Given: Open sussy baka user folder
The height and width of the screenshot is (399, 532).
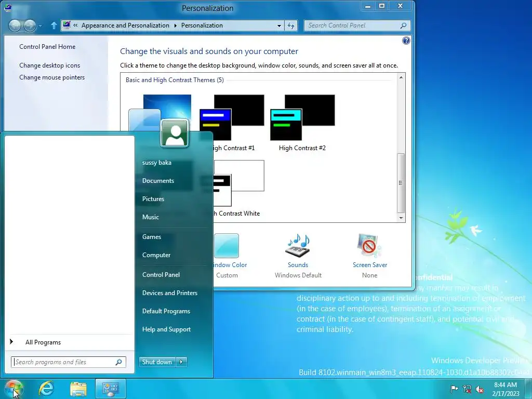Looking at the screenshot, I should tap(157, 163).
